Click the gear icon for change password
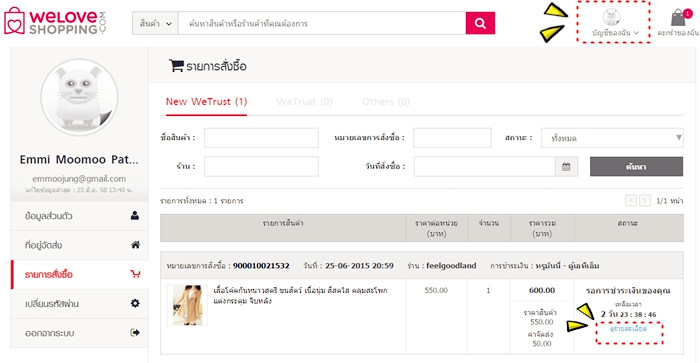The image size is (700, 363). click(x=135, y=303)
